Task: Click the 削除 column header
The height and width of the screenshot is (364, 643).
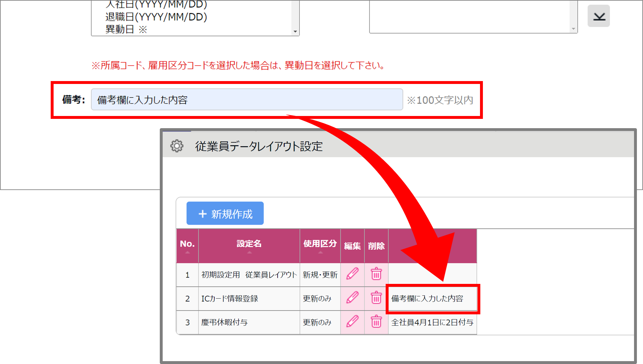Action: coord(376,246)
